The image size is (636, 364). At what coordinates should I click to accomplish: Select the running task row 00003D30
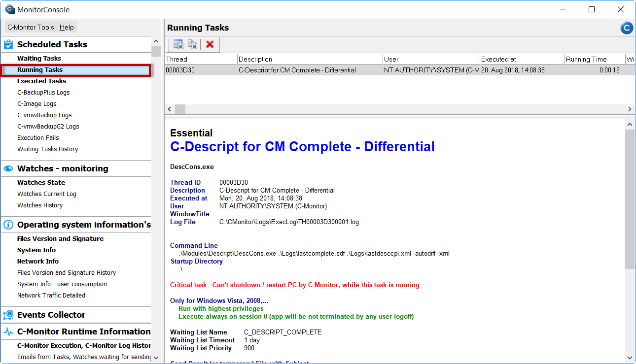click(x=400, y=70)
